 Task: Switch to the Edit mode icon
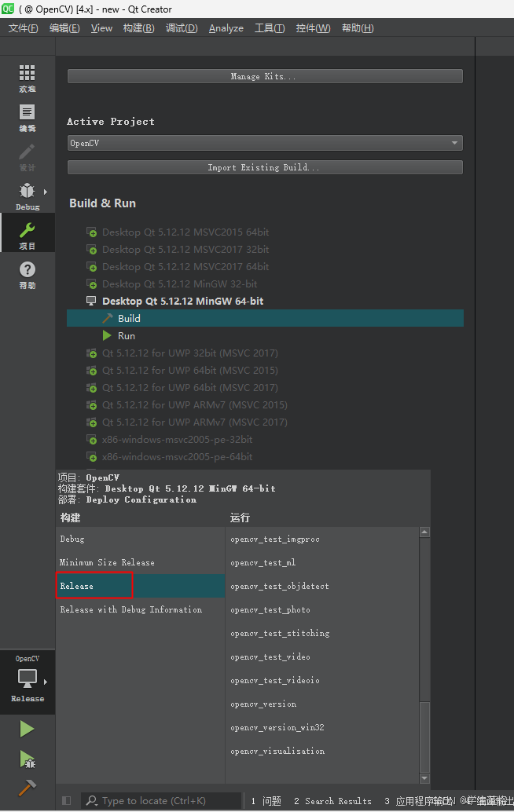[x=27, y=112]
